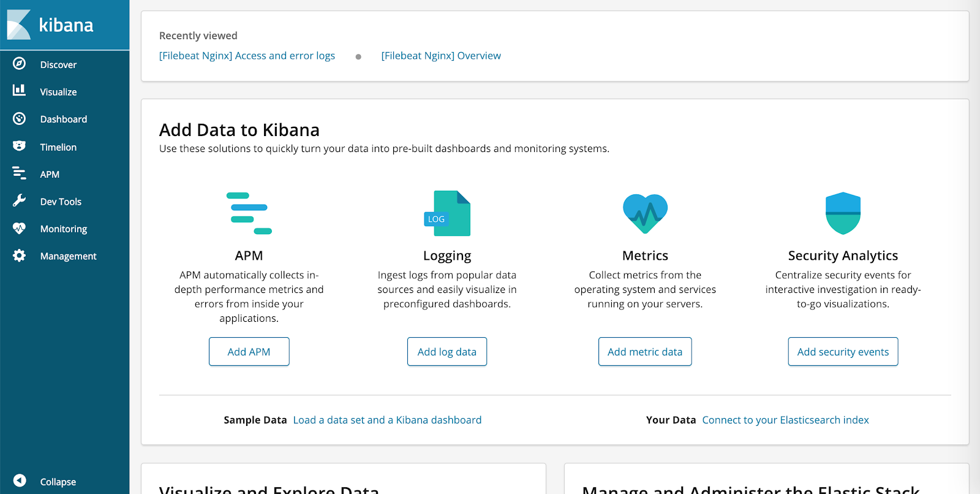Click the Security Analytics shield icon
The image size is (980, 494).
[x=843, y=213]
